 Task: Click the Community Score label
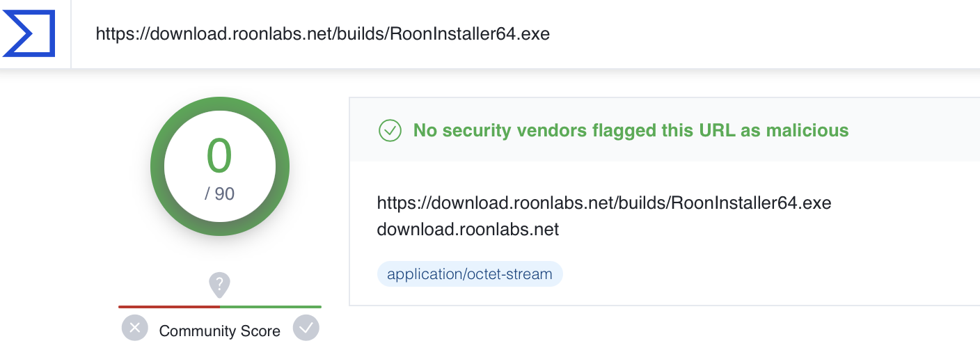click(220, 331)
